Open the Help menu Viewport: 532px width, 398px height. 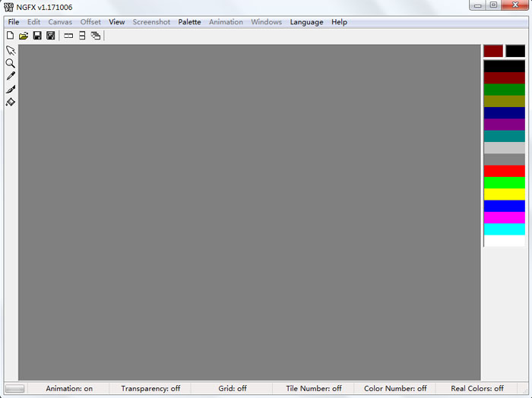click(339, 22)
